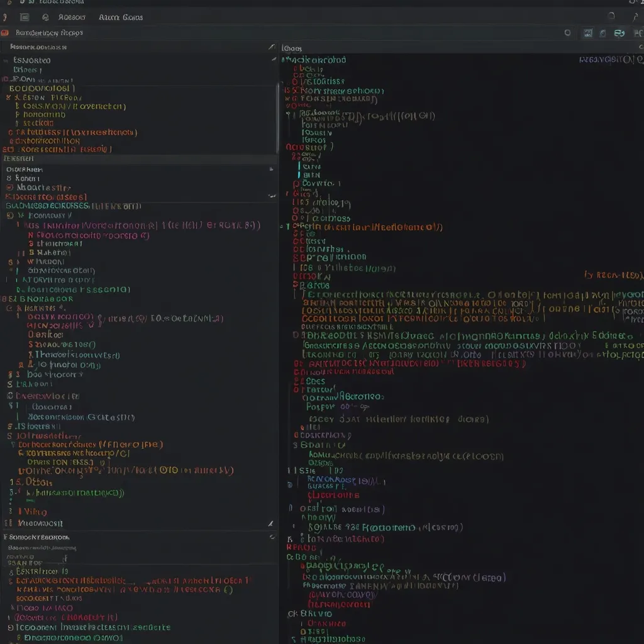The width and height of the screenshot is (644, 644).
Task: Toggle the red circle marker in the second left panel
Action: (x=9, y=187)
